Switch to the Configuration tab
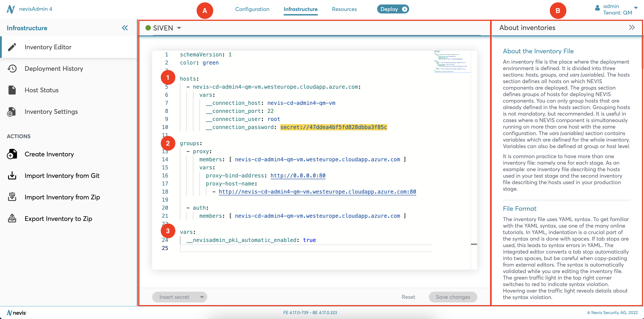Viewport: 644px width, 319px height. 252,9
